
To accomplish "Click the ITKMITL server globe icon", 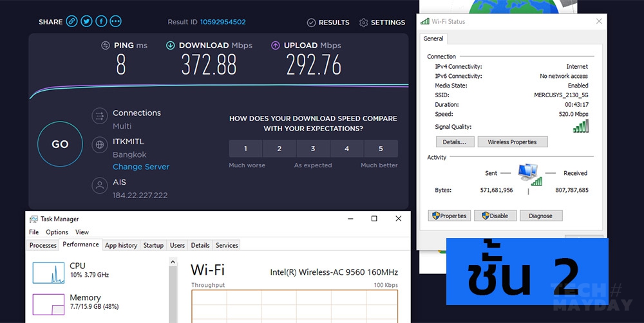I will pos(99,145).
